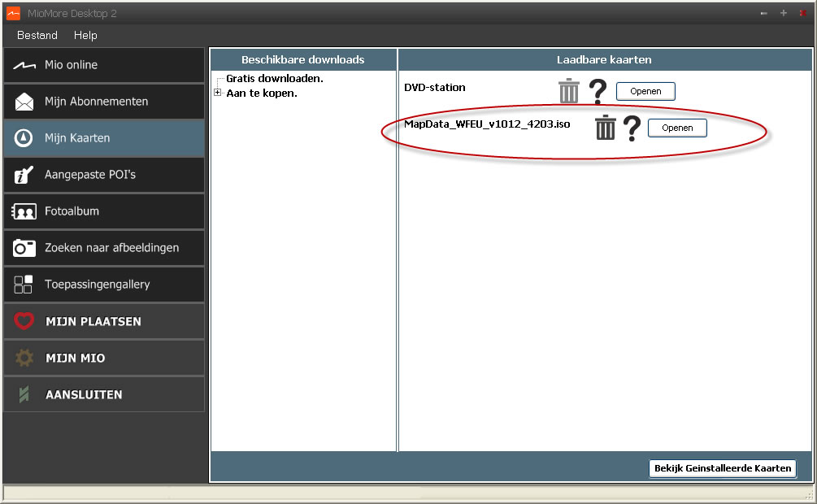Open the Help menu
The width and height of the screenshot is (817, 504).
85,36
